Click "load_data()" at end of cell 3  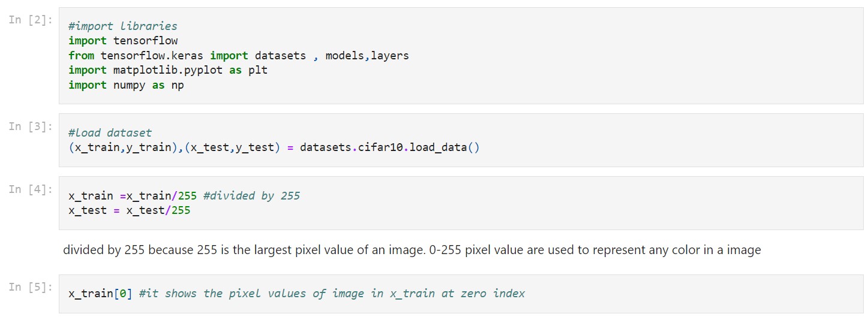tap(444, 147)
